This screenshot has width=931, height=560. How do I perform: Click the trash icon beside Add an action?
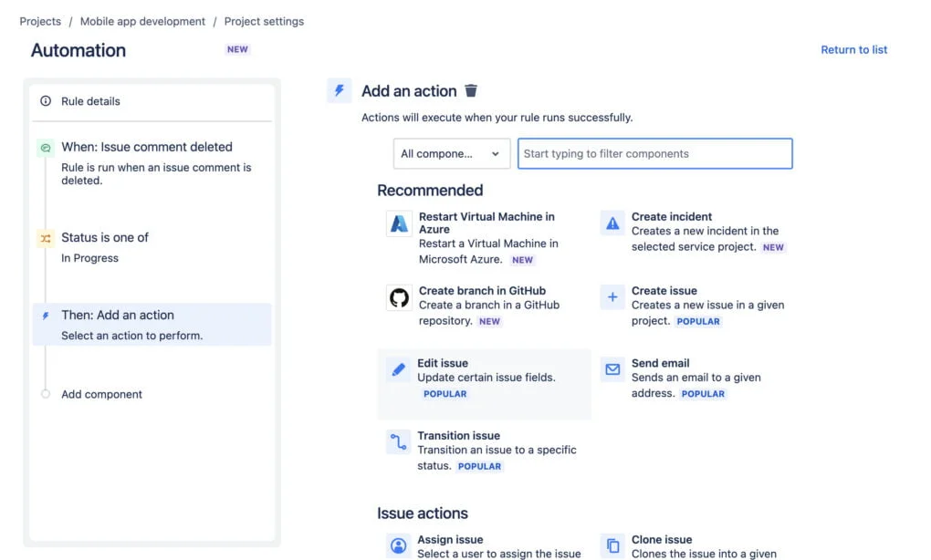coord(471,90)
